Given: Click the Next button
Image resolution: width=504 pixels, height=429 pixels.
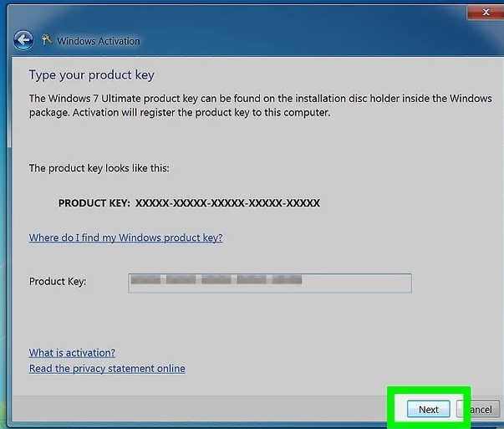Looking at the screenshot, I should (429, 409).
